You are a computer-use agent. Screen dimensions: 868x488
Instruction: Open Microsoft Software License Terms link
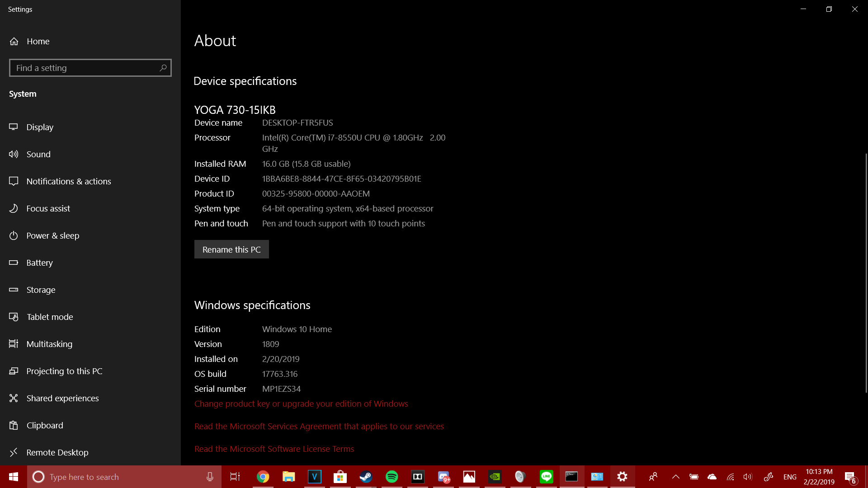click(x=274, y=449)
